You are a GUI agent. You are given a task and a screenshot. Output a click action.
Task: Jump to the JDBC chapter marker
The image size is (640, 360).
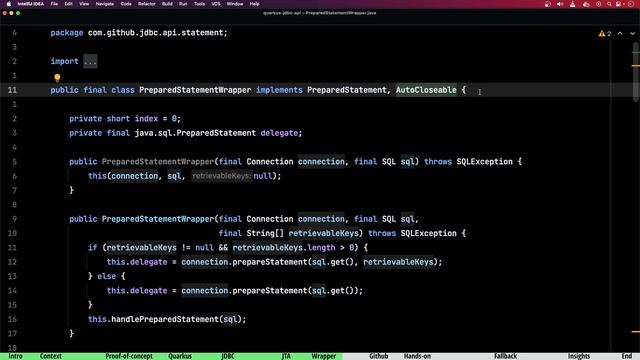tap(228, 356)
